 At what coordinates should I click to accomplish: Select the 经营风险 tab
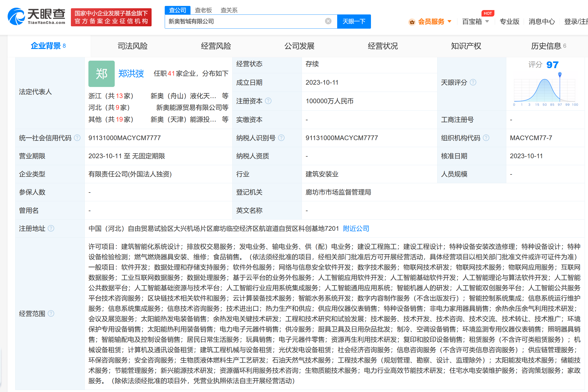[216, 46]
